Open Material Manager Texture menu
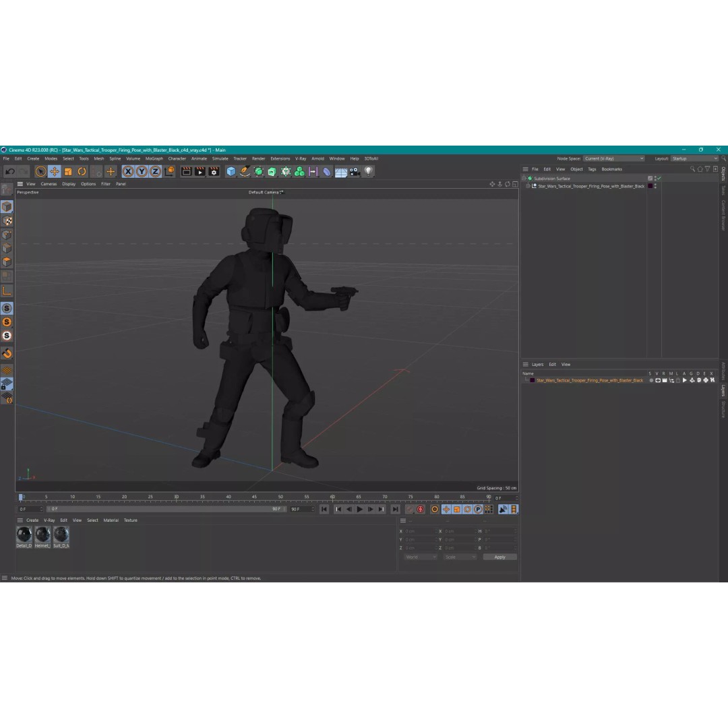728x728 pixels. click(x=131, y=520)
